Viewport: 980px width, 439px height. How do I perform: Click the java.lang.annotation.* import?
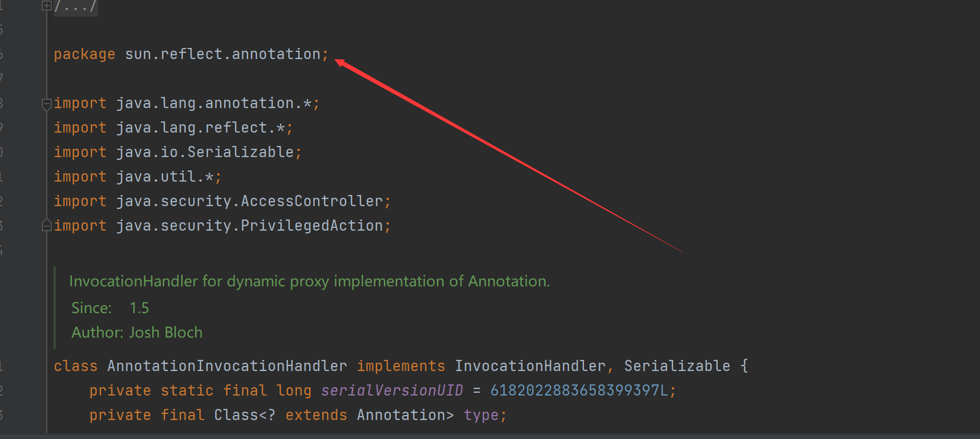coord(214,103)
